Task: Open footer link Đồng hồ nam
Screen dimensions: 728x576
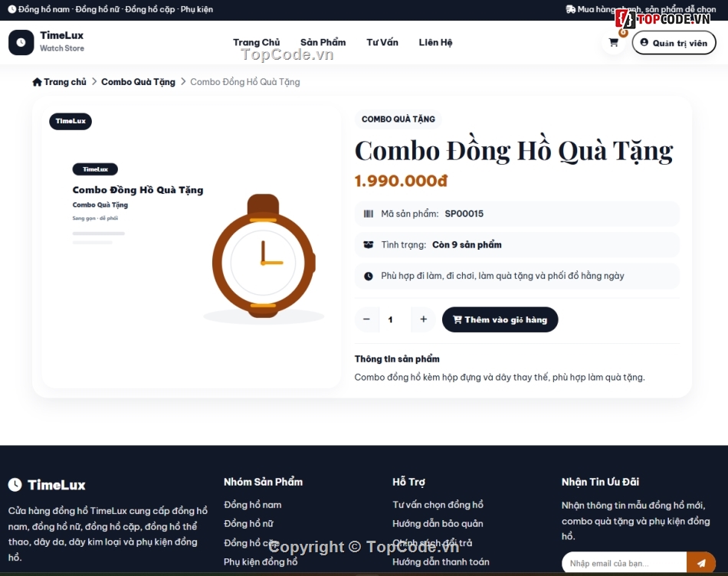Action: 253,505
